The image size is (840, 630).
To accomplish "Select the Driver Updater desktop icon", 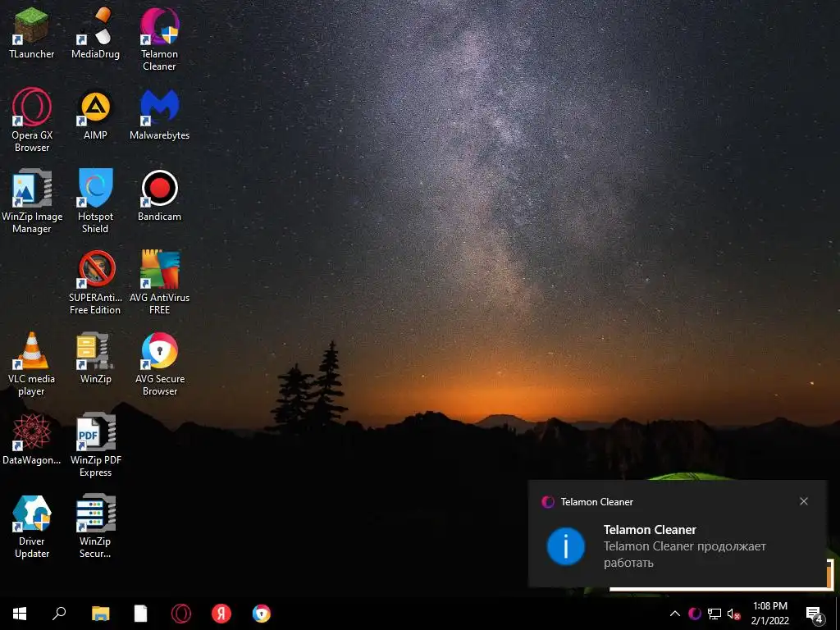I will 32,527.
